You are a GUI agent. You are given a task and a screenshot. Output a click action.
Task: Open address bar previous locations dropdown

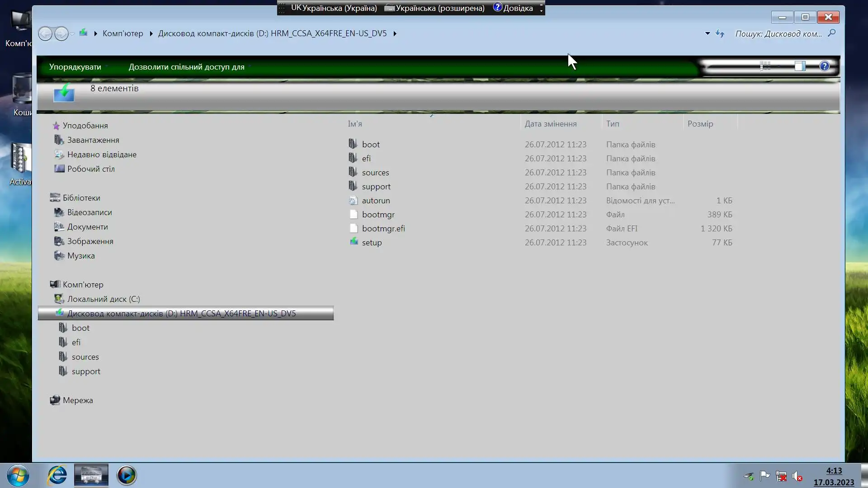(707, 34)
